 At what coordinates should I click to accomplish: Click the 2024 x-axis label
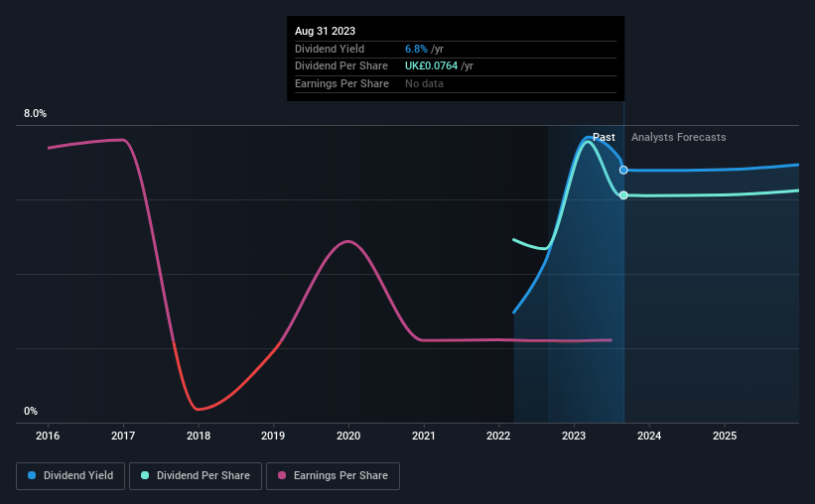649,436
